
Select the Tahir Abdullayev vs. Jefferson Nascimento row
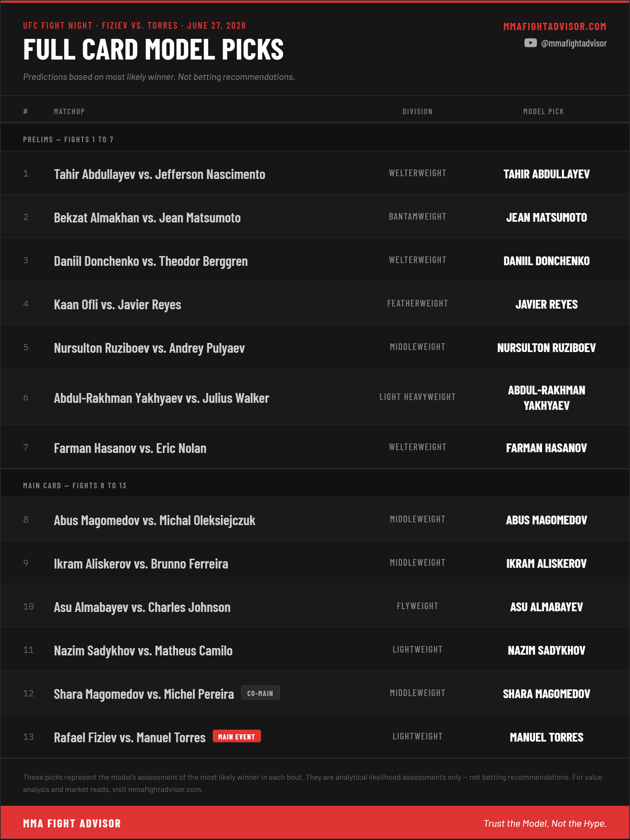[x=315, y=173]
